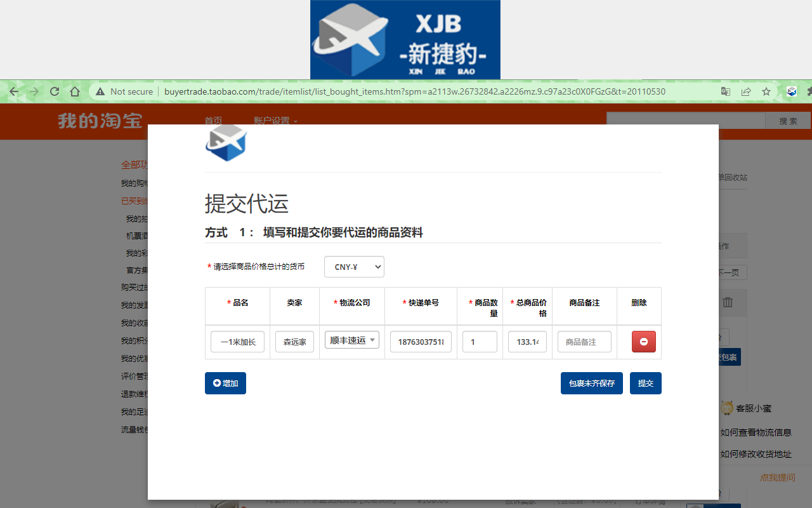Click the Not secure warning icon

click(100, 91)
